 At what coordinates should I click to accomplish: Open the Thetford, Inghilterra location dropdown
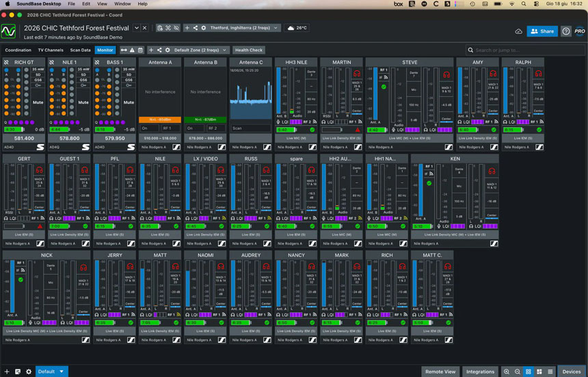click(x=244, y=28)
